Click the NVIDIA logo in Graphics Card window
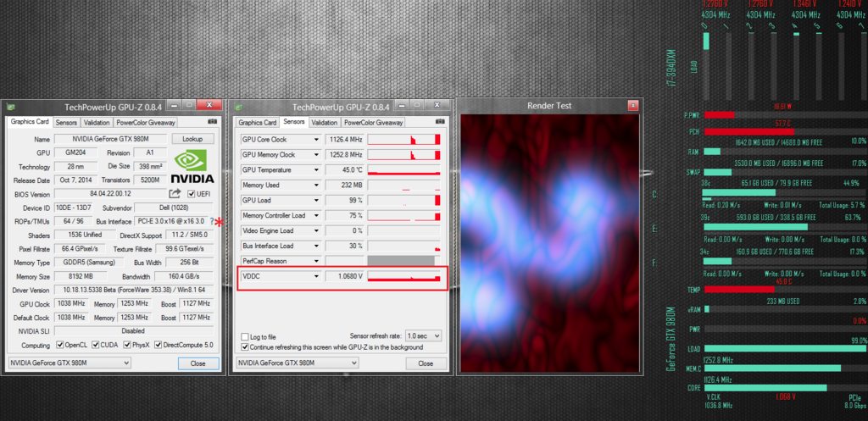 click(192, 165)
